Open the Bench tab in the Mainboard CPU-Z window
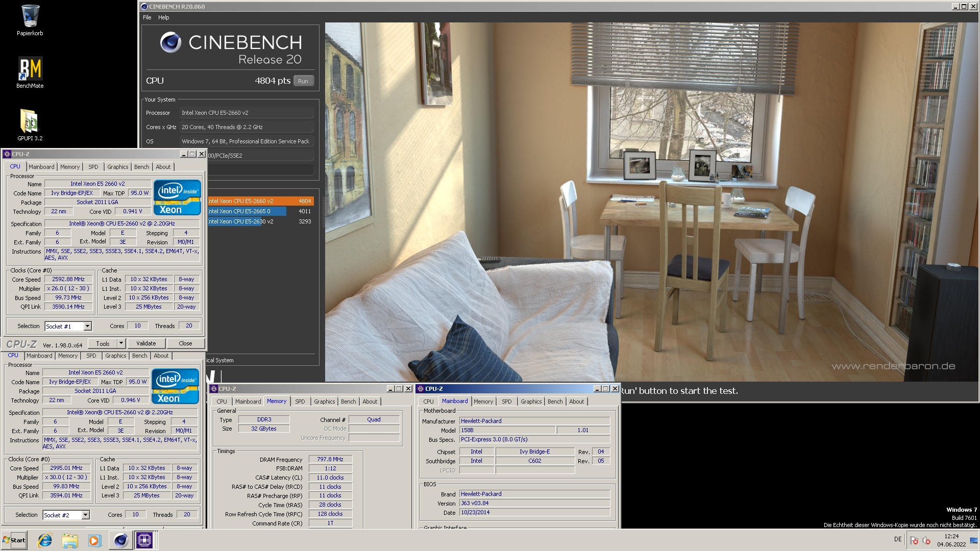 [555, 402]
